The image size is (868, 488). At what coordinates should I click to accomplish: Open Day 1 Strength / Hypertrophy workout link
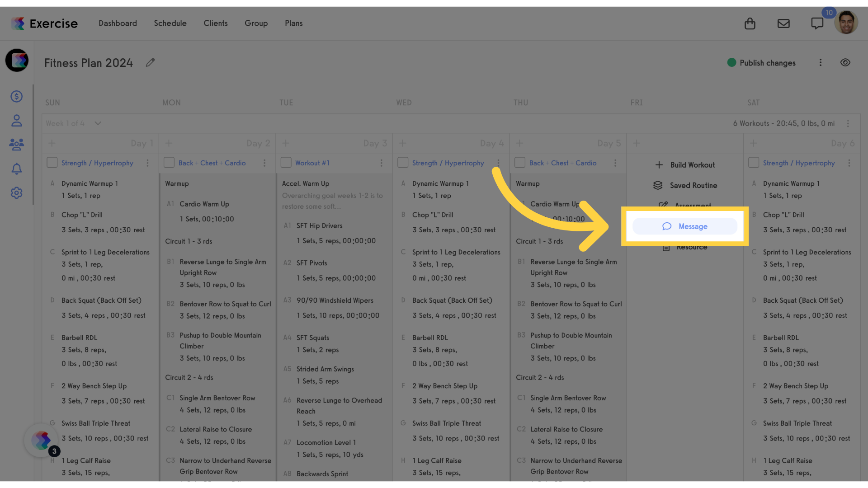97,163
